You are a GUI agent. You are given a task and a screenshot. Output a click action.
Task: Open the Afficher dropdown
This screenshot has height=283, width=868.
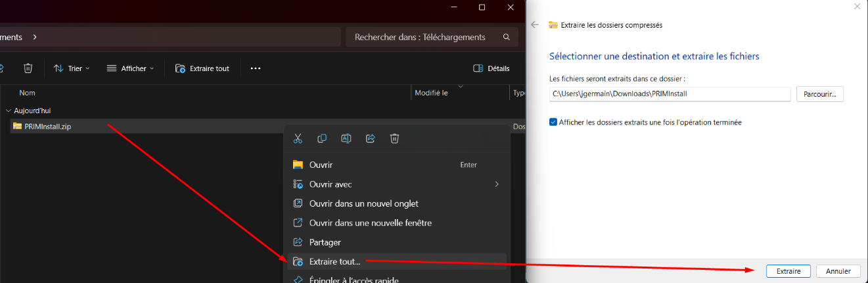click(130, 68)
